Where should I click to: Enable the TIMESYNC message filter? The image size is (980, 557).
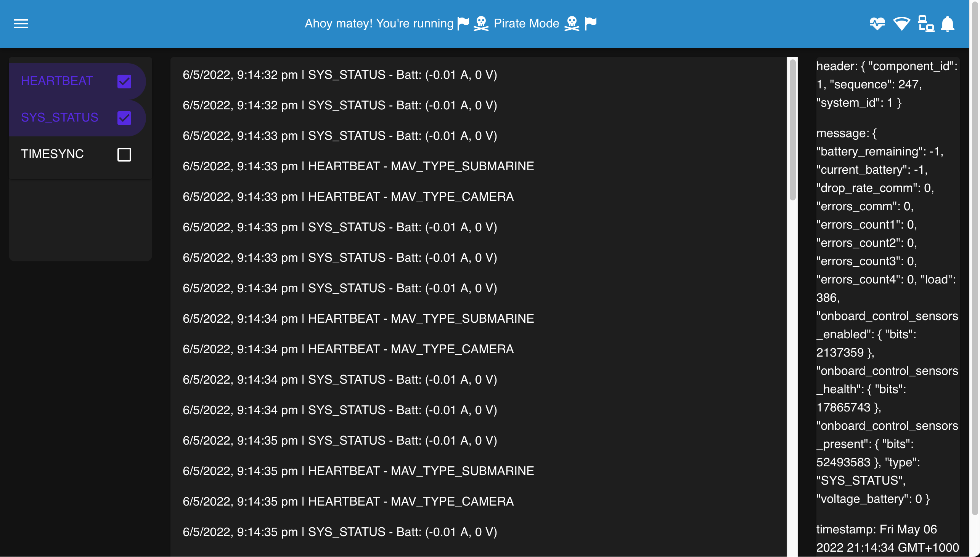[x=124, y=154]
